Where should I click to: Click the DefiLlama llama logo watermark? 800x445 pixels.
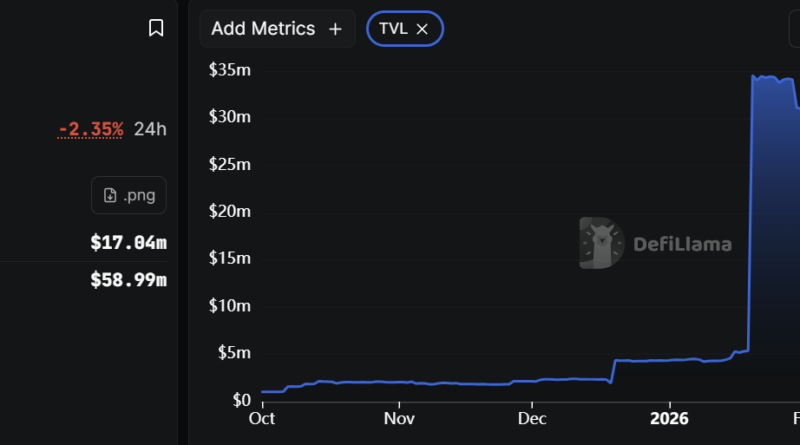pos(602,243)
